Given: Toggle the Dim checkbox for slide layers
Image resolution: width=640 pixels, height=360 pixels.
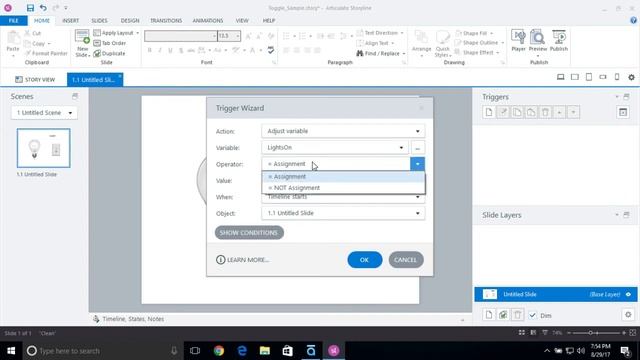Looking at the screenshot, I should pos(532,315).
